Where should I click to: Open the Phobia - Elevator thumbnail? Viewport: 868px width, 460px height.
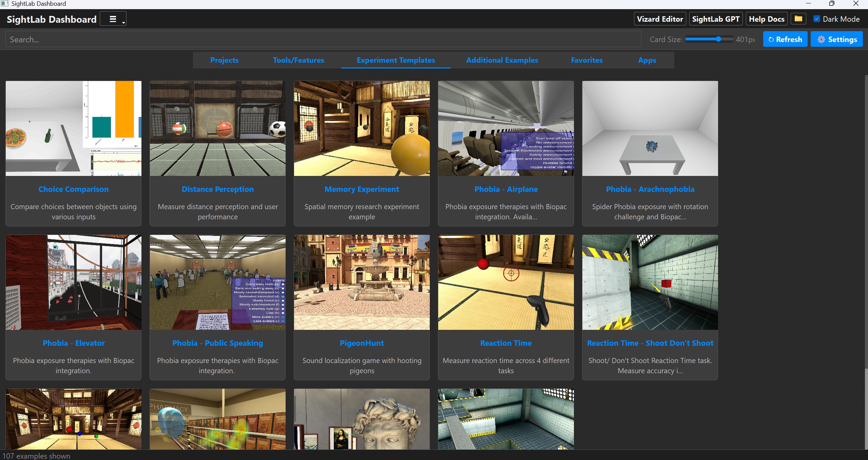coord(74,282)
